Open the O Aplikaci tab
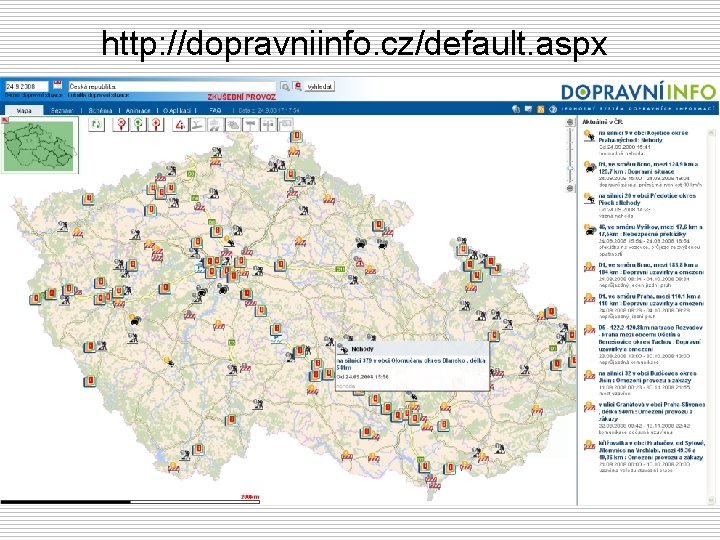 pos(177,111)
